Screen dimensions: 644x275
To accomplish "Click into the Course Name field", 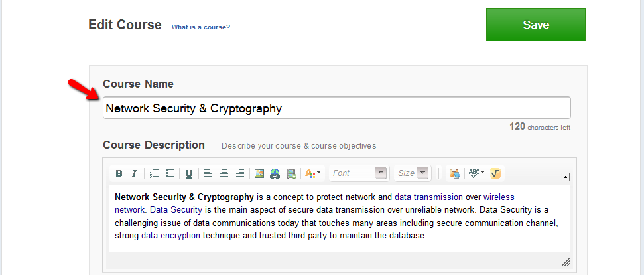I will 336,108.
